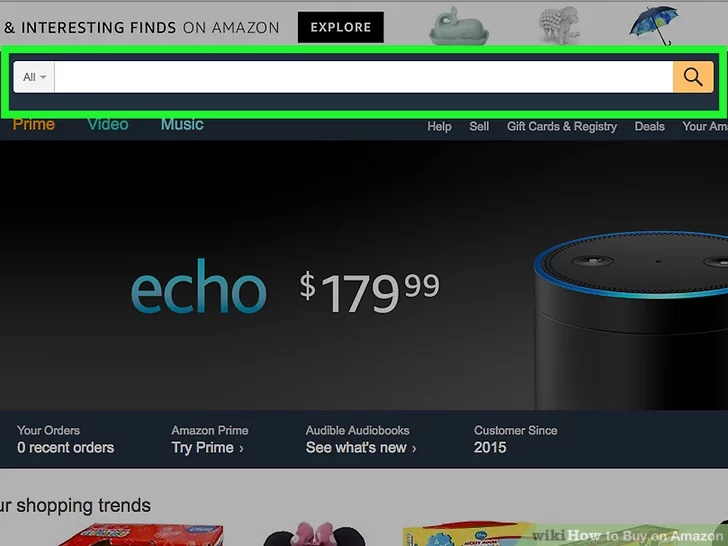Focus the Amazon search text field
The width and height of the screenshot is (728, 546).
tap(364, 77)
